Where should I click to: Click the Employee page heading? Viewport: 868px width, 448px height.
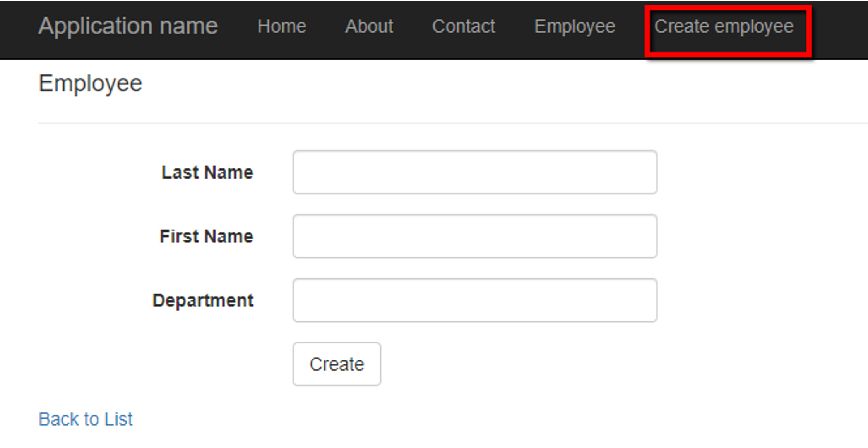(91, 83)
